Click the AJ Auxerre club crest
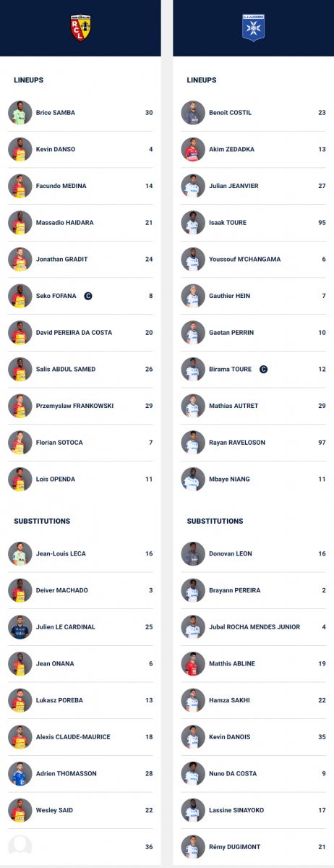The image size is (334, 868). [x=253, y=27]
